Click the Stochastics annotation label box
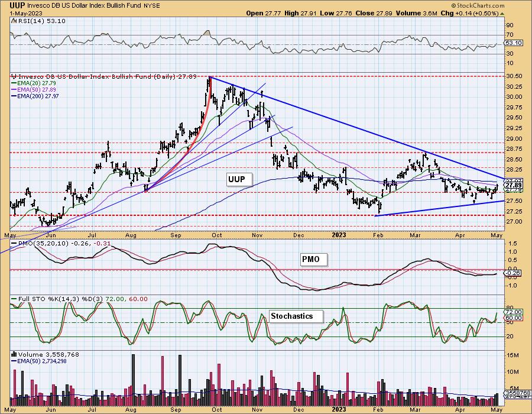The image size is (532, 414). pyautogui.click(x=296, y=316)
